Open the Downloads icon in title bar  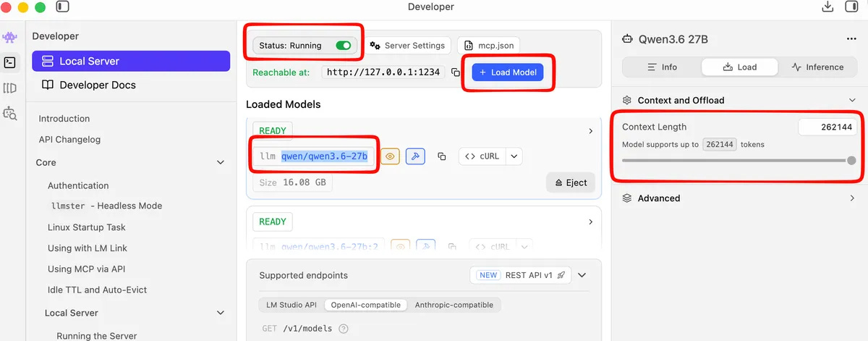(828, 7)
